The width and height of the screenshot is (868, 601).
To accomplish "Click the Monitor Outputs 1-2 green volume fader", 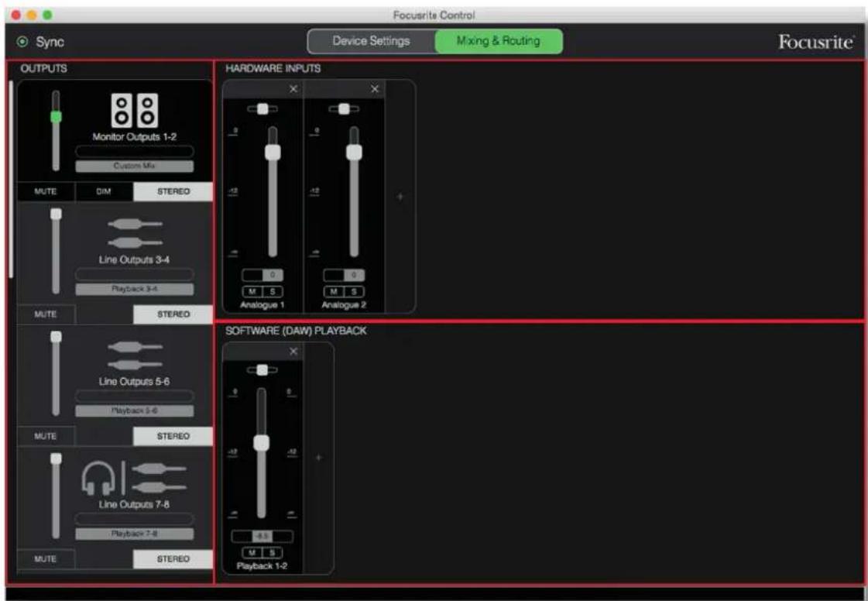I will pos(56,116).
